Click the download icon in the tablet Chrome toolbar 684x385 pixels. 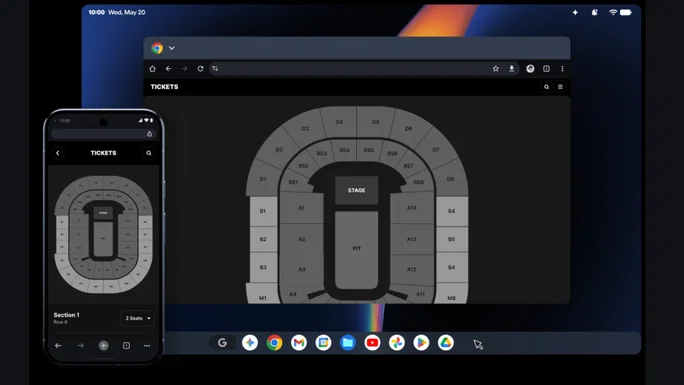tap(512, 68)
